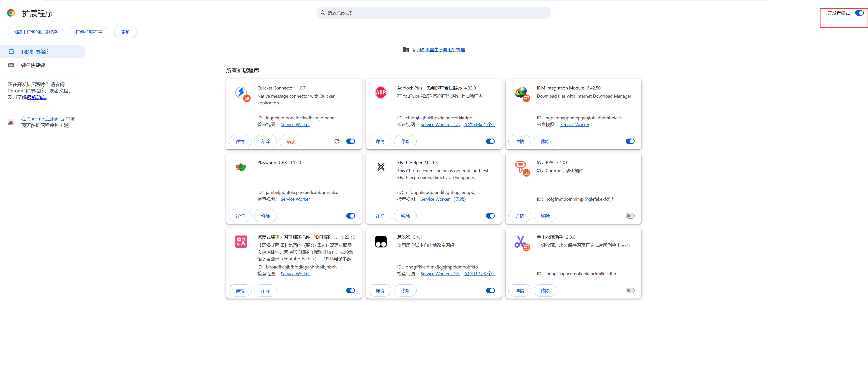Remove the Quicker Connector extension

point(266,141)
